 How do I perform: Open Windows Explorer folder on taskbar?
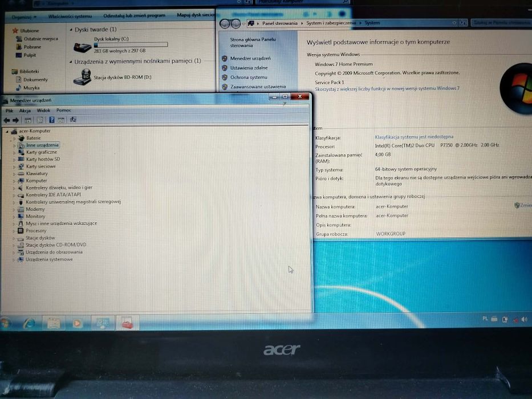[x=54, y=323]
